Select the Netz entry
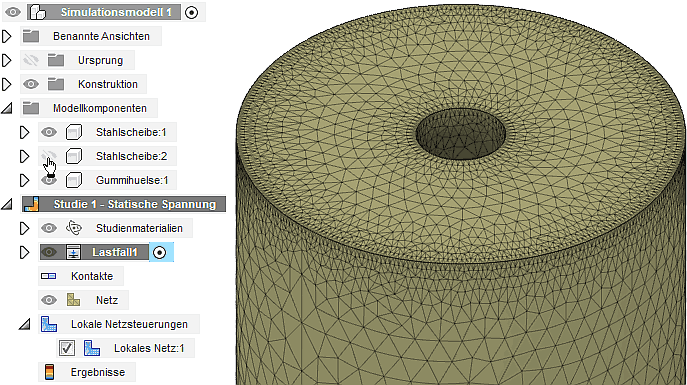 107,300
